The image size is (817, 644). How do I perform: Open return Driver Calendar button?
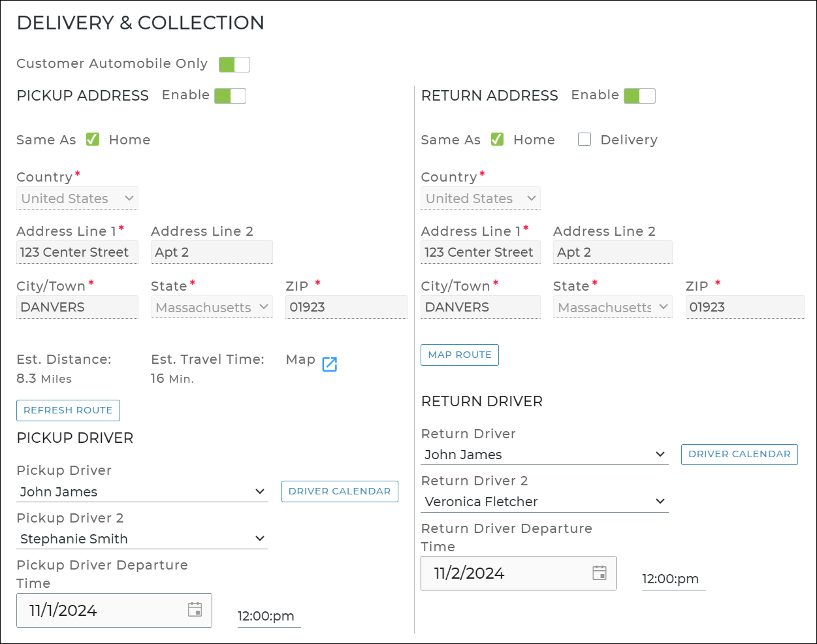739,454
